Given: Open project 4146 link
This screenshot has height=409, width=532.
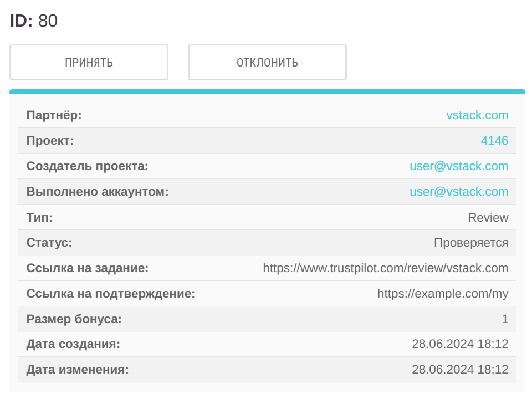Looking at the screenshot, I should (495, 140).
